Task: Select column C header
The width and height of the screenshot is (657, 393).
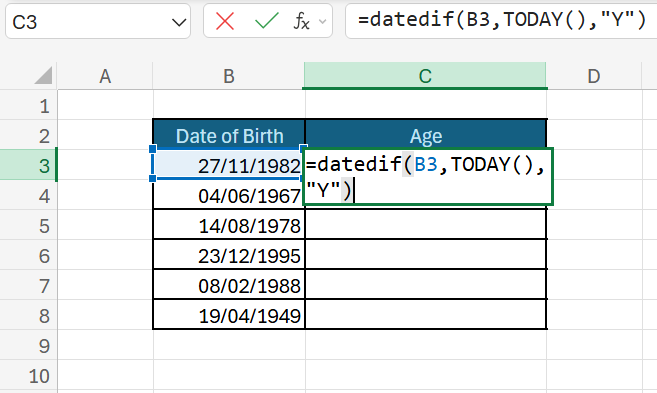Action: [x=425, y=76]
